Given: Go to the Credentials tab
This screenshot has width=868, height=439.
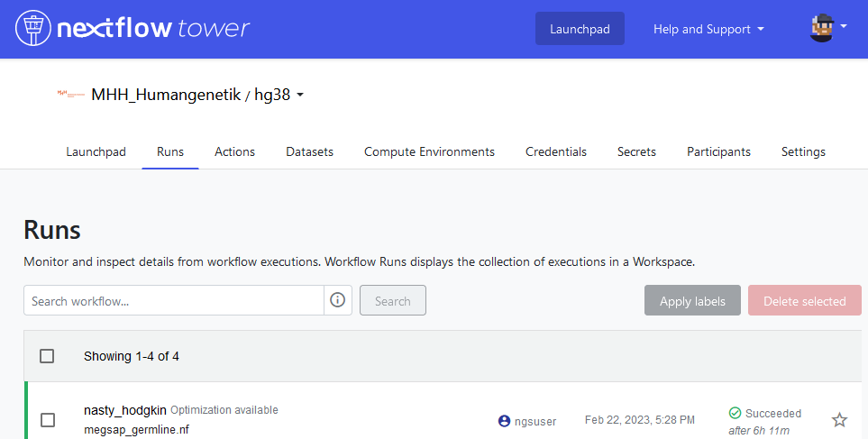Looking at the screenshot, I should (x=556, y=151).
